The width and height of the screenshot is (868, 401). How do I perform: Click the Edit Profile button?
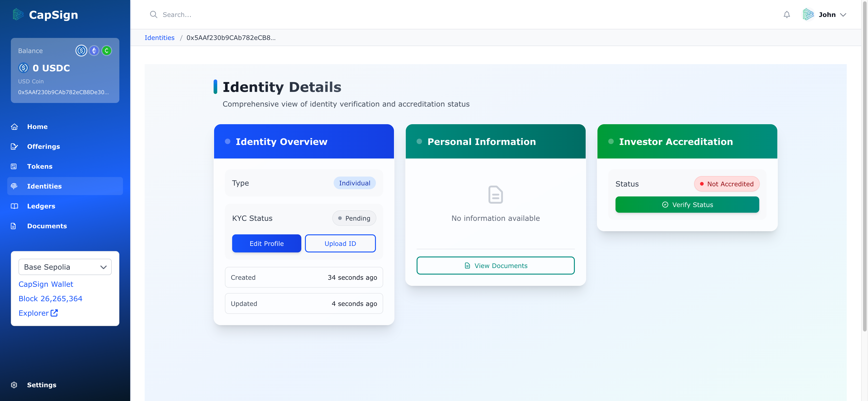pyautogui.click(x=267, y=243)
